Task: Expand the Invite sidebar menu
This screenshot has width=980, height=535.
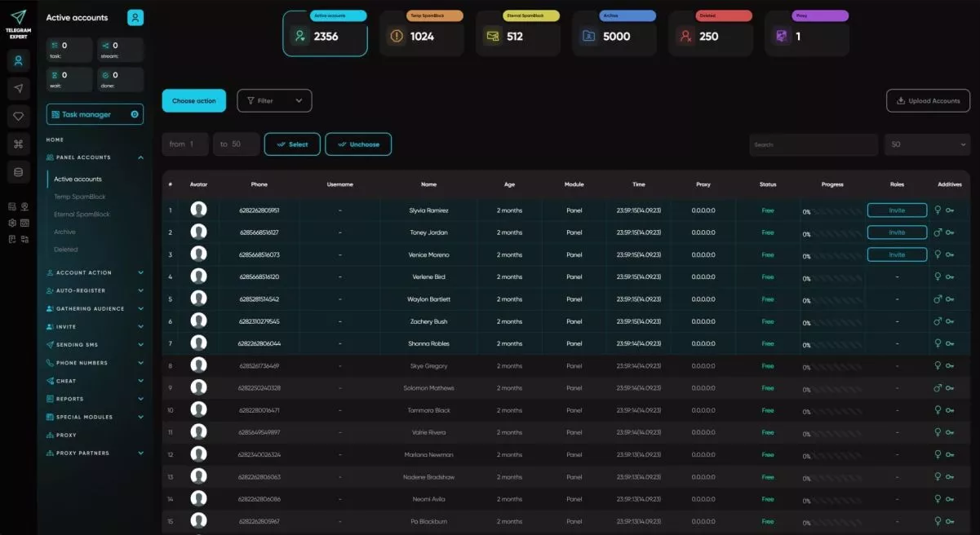Action: [95, 326]
